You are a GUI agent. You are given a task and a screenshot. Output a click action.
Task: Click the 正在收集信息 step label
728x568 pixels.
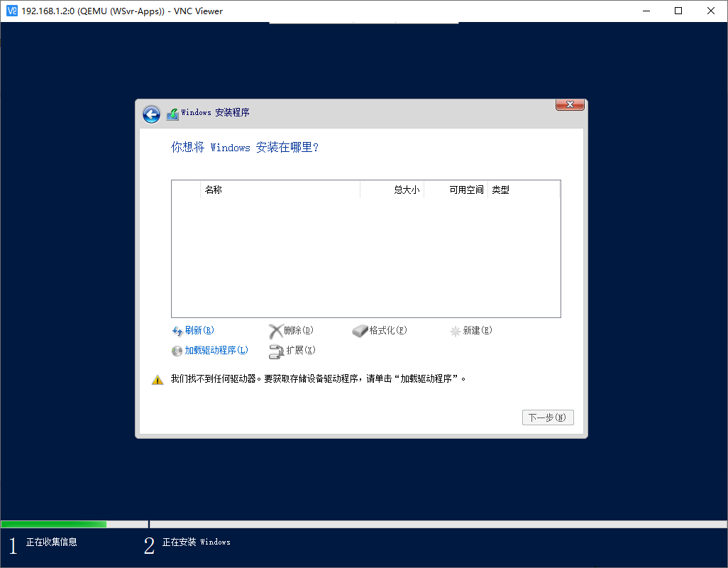click(52, 542)
